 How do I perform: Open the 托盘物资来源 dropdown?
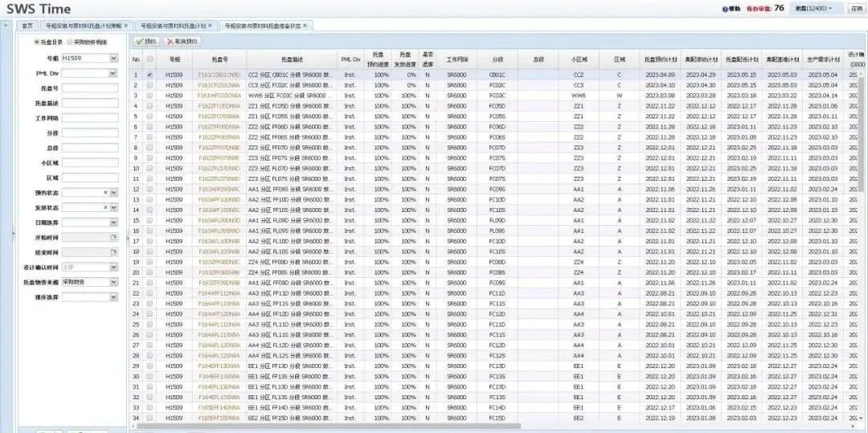113,282
